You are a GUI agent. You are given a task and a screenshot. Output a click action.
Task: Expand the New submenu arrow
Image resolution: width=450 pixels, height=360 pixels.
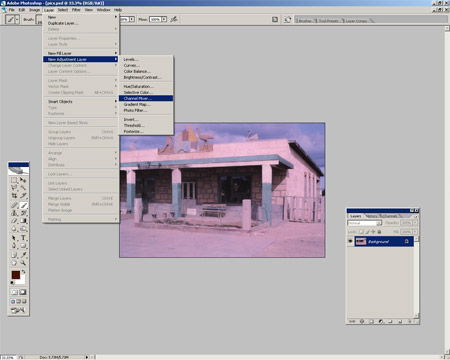(x=116, y=17)
